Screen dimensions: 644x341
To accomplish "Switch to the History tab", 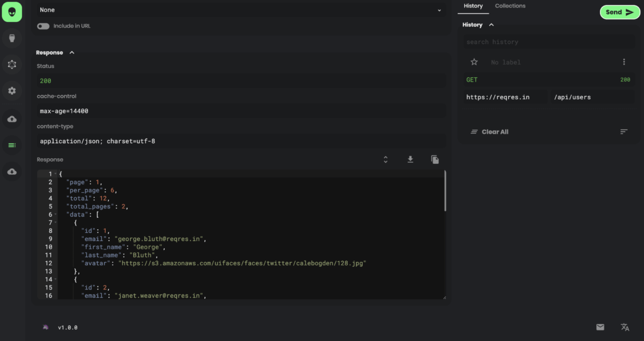I will (x=473, y=6).
